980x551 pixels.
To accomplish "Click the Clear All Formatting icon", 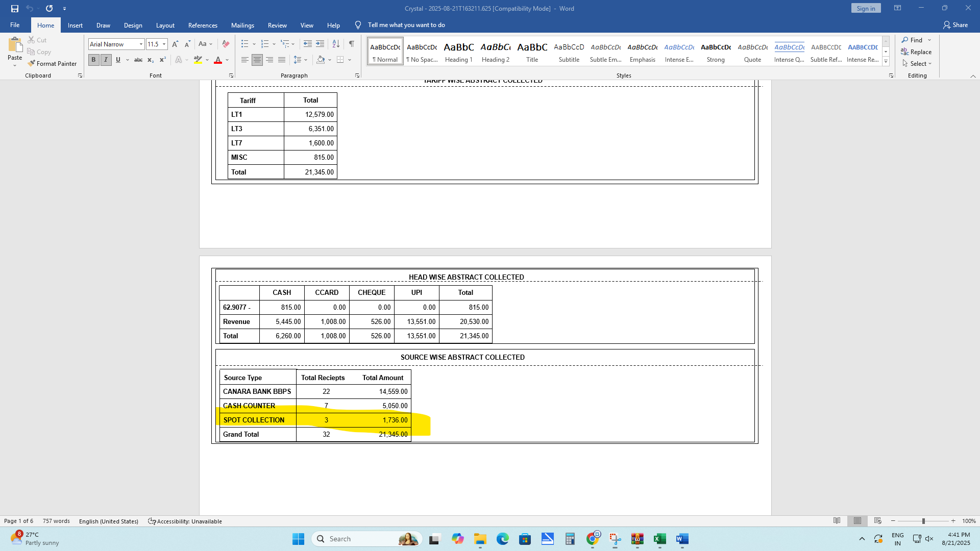I will pyautogui.click(x=226, y=44).
